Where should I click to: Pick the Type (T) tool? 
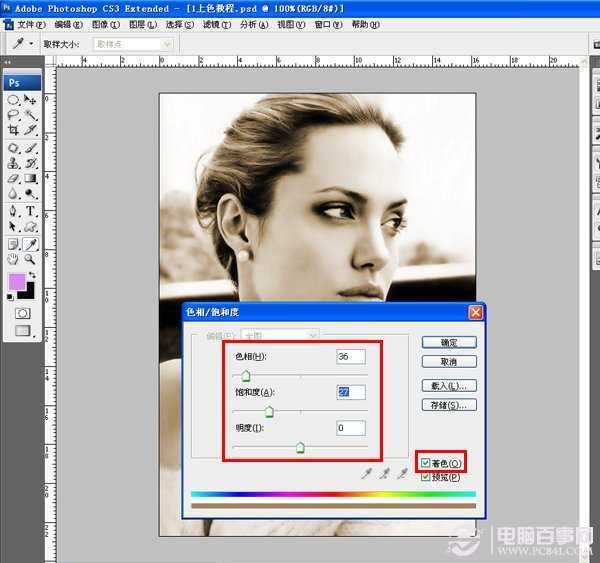click(x=31, y=211)
